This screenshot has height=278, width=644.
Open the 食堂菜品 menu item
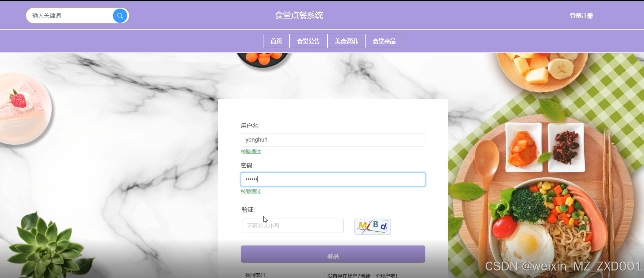pos(384,41)
